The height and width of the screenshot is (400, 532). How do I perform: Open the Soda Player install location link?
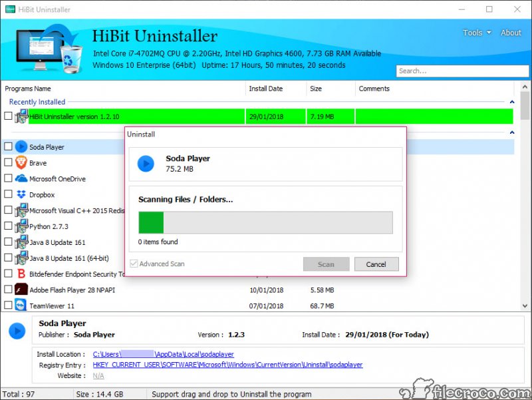click(x=163, y=354)
